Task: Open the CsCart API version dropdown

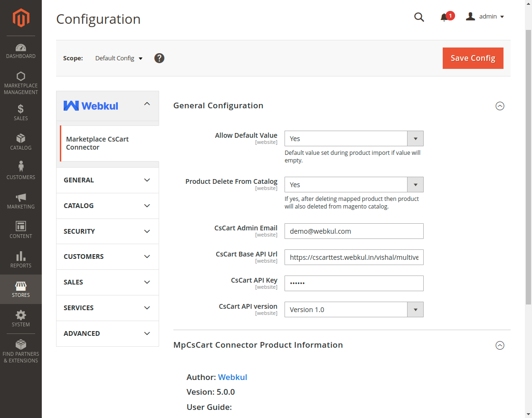Action: pos(353,310)
